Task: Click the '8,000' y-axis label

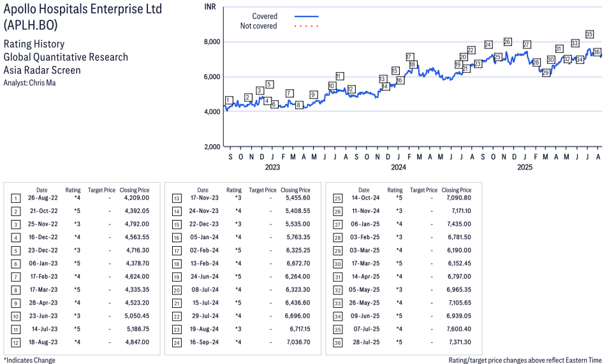Action: tap(212, 42)
